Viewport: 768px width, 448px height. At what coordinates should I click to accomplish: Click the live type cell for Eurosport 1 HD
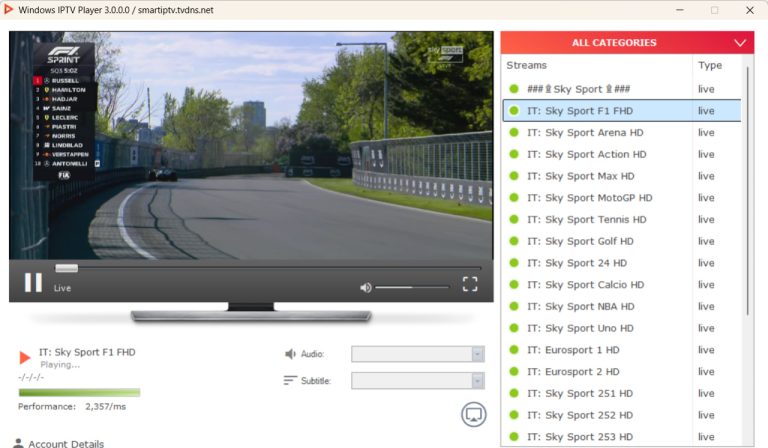(x=706, y=350)
